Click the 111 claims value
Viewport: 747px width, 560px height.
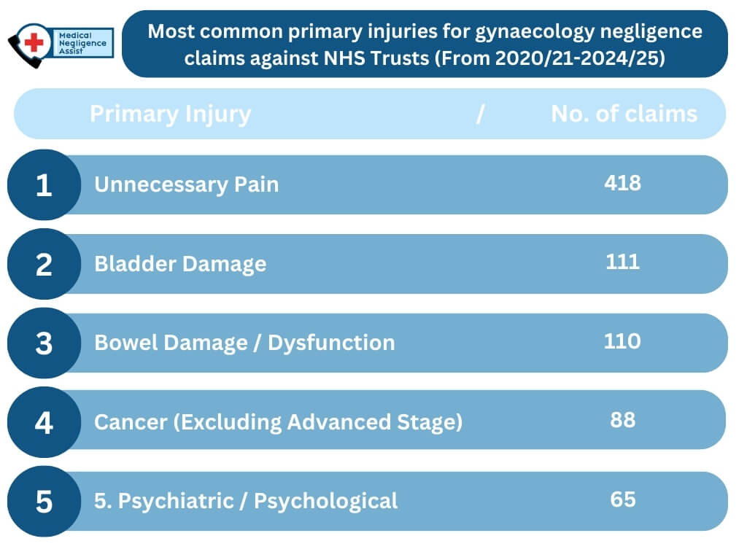pyautogui.click(x=622, y=262)
